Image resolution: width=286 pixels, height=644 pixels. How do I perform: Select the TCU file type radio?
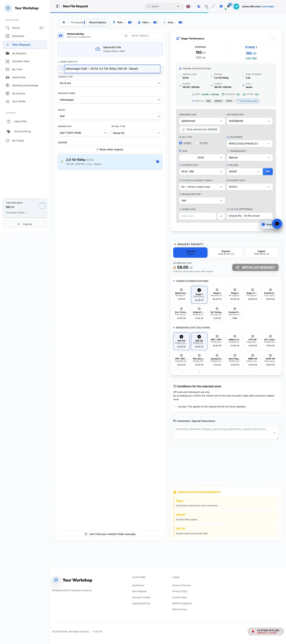(x=197, y=143)
